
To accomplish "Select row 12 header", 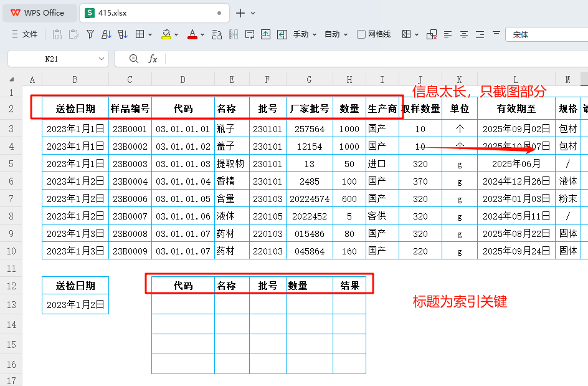I will click(x=11, y=286).
